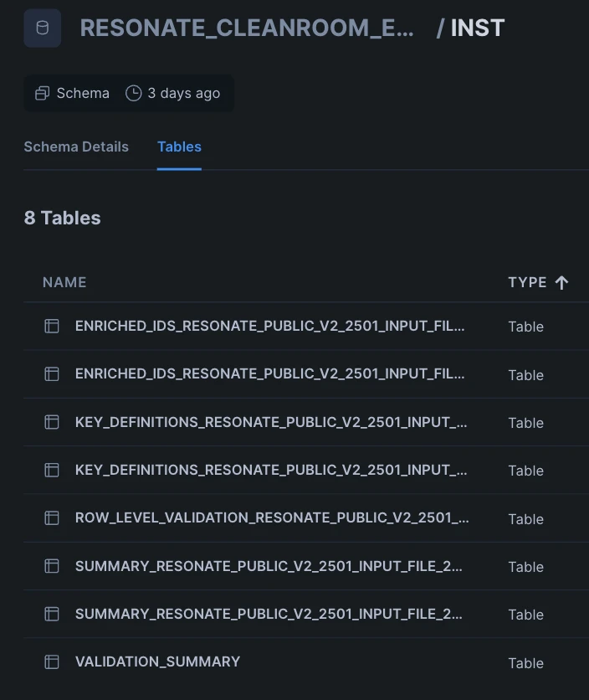Click table icon in first ENRICHED_IDS row

[x=52, y=326]
